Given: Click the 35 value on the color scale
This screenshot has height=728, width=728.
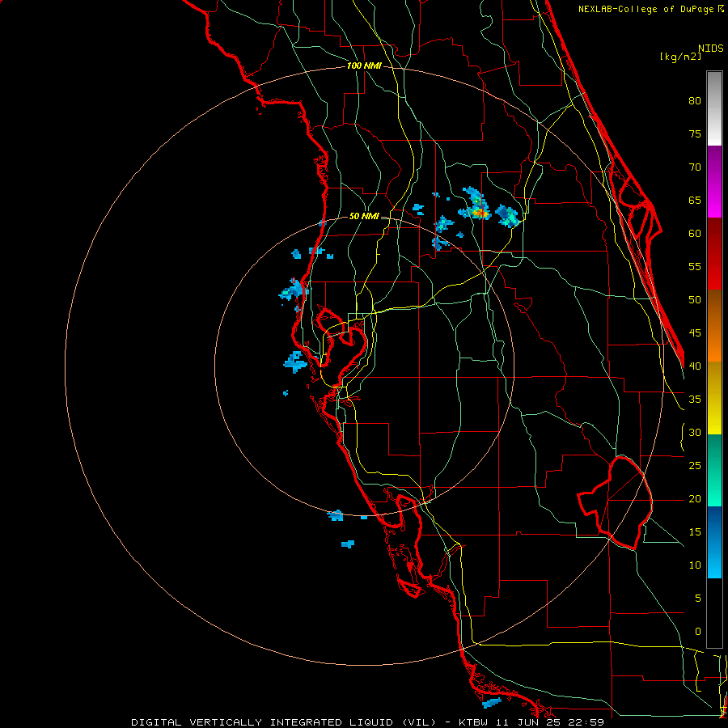Looking at the screenshot, I should (x=695, y=400).
